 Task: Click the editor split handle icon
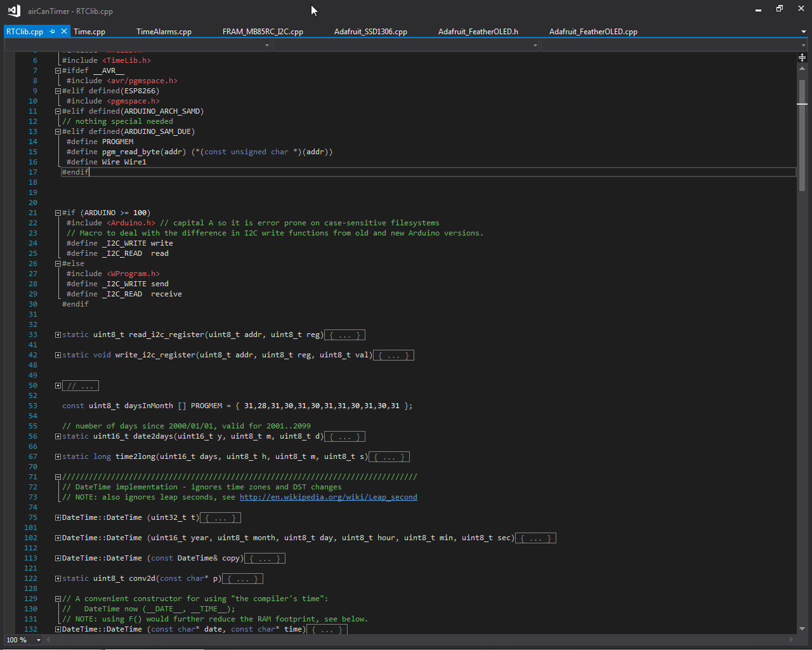[x=802, y=57]
